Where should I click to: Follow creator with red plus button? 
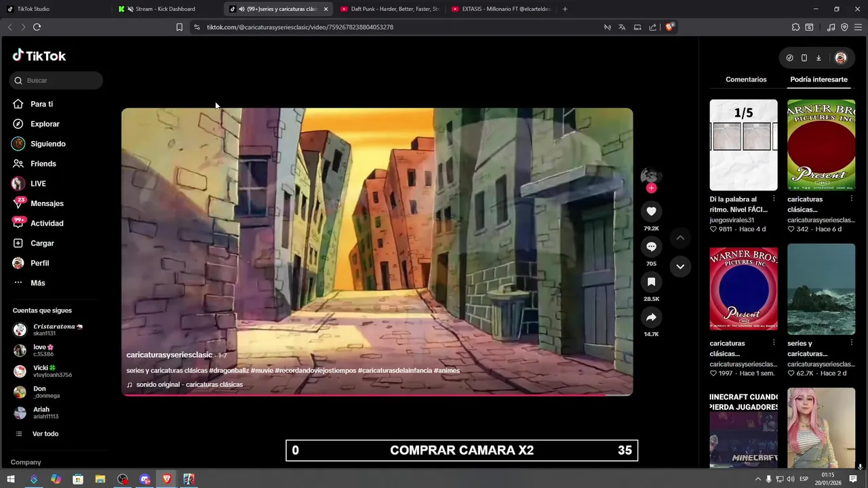coord(651,188)
